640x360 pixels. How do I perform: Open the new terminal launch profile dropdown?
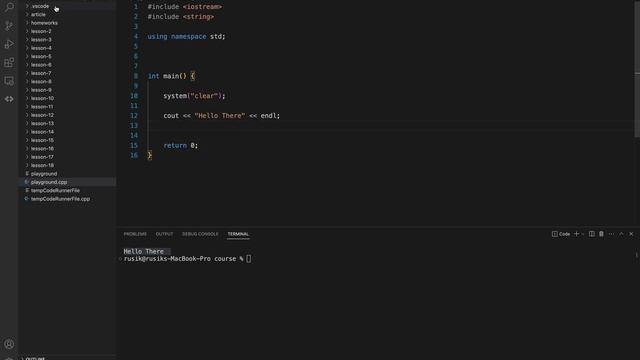(x=582, y=234)
